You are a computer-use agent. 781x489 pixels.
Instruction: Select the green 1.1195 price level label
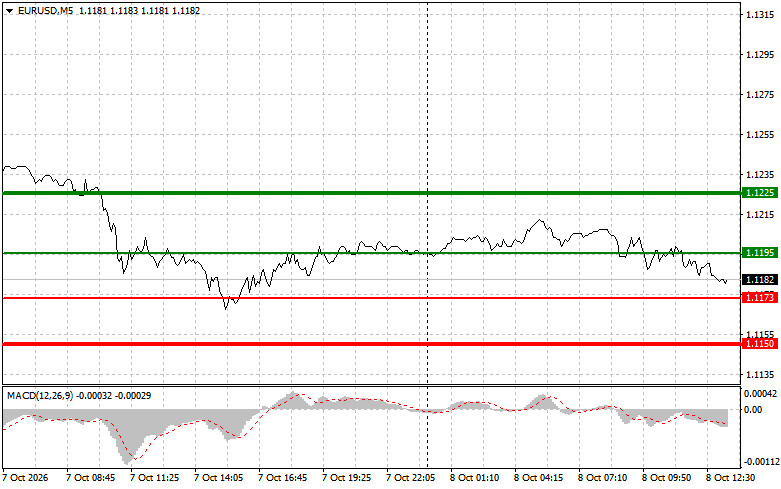coord(760,253)
